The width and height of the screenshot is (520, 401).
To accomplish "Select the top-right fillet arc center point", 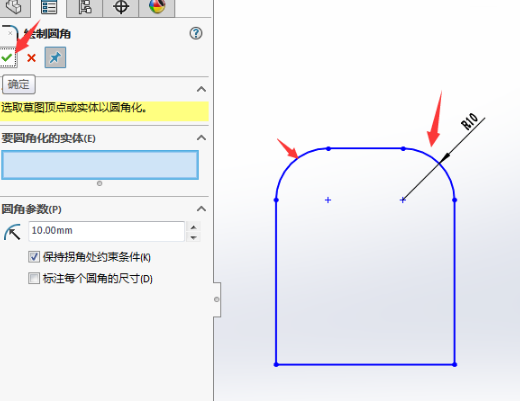I will 403,200.
